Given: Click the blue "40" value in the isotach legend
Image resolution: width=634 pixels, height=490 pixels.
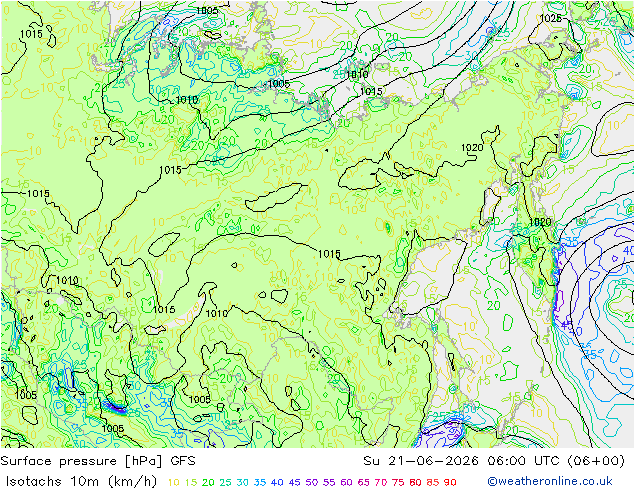Looking at the screenshot, I should [x=277, y=482].
